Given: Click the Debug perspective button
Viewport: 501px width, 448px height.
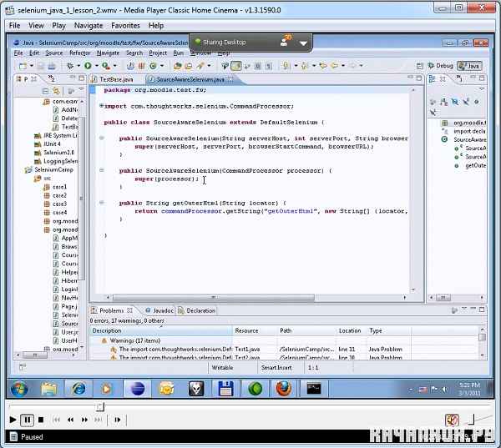Looking at the screenshot, I should pyautogui.click(x=441, y=66).
